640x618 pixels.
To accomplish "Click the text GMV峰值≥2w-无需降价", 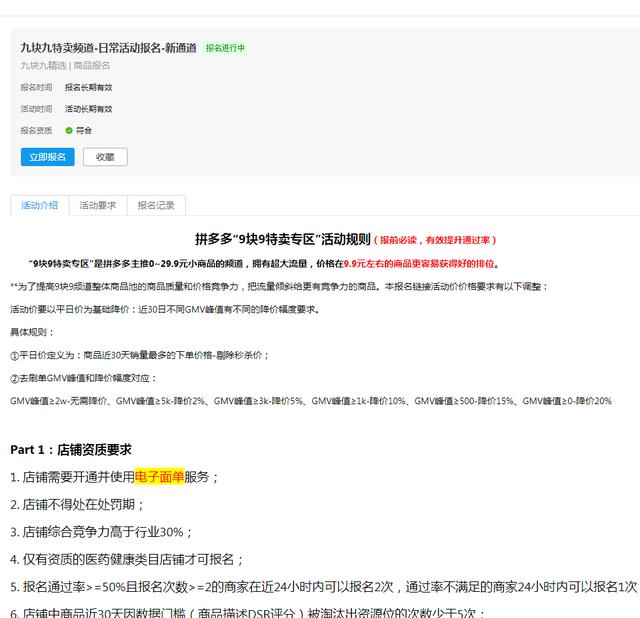I will pos(59,401).
